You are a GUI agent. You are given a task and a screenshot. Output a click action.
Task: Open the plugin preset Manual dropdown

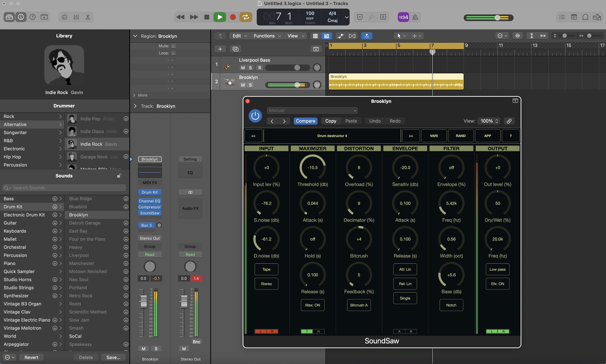click(x=312, y=111)
